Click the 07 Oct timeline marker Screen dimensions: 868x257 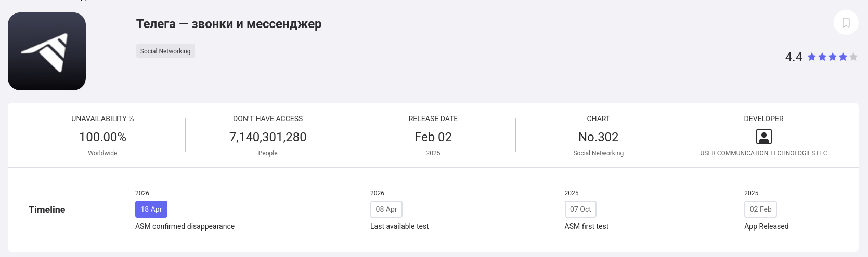[x=580, y=209]
